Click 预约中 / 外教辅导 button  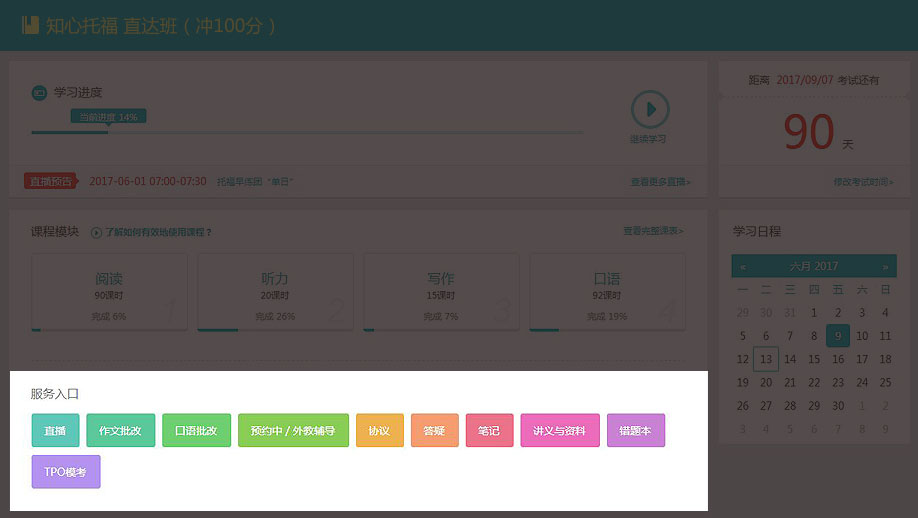click(293, 430)
